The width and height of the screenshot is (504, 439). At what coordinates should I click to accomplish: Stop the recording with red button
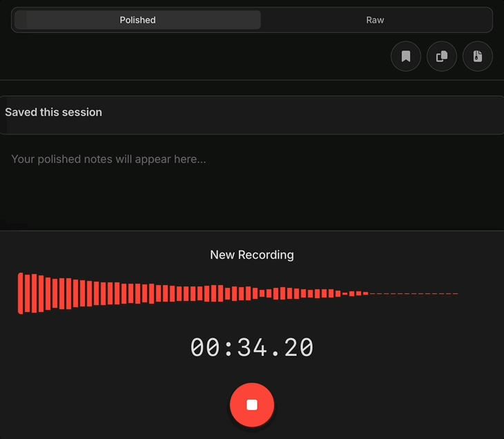coord(252,404)
